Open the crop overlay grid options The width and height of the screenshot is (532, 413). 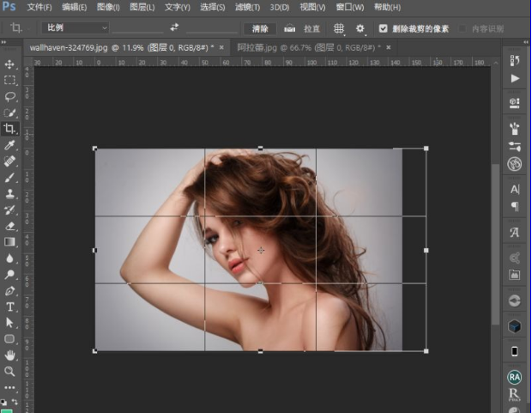(x=339, y=28)
